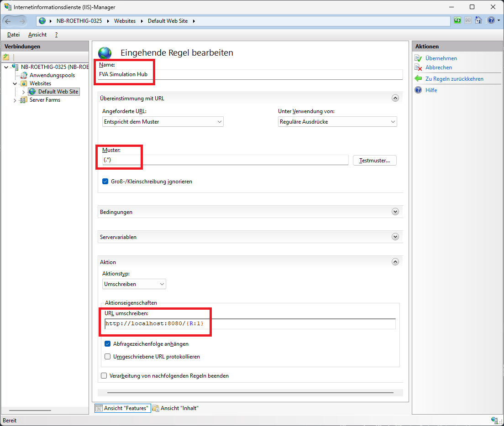Open the Hilfe question mark icon
The image size is (504, 426).
pyautogui.click(x=490, y=20)
